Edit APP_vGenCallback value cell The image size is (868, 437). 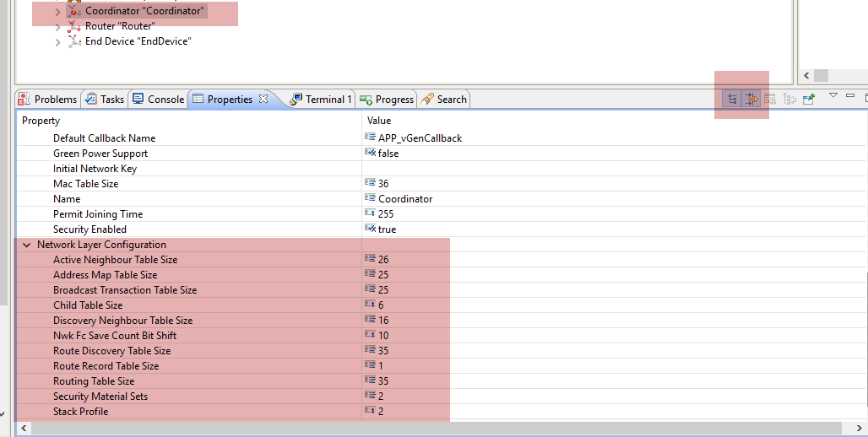tap(420, 138)
